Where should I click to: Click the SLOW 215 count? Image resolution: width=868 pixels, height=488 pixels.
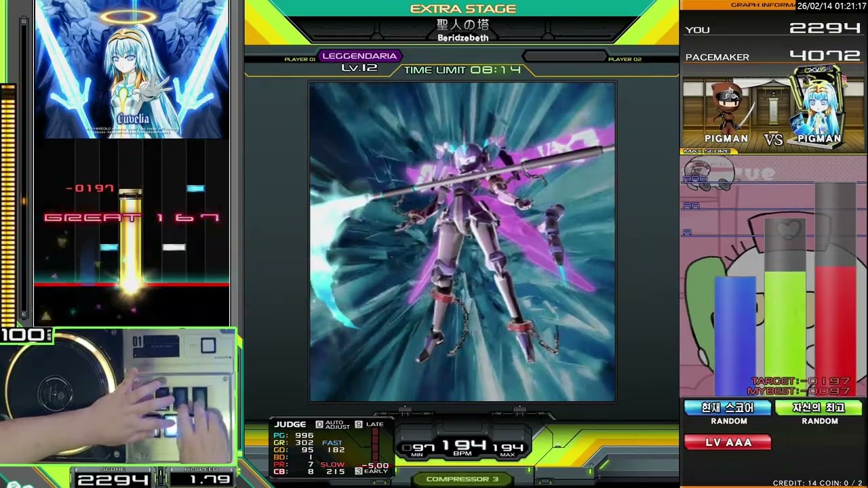click(333, 468)
